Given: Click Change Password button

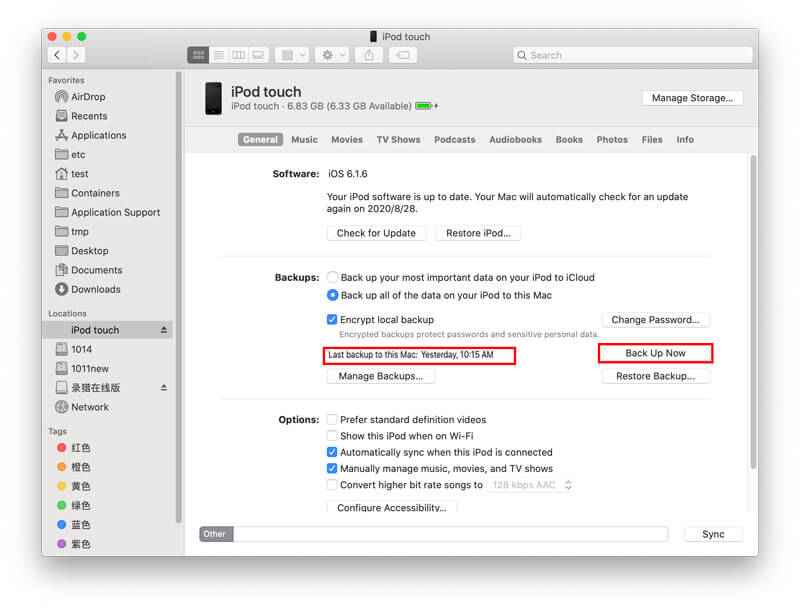Looking at the screenshot, I should click(x=655, y=320).
